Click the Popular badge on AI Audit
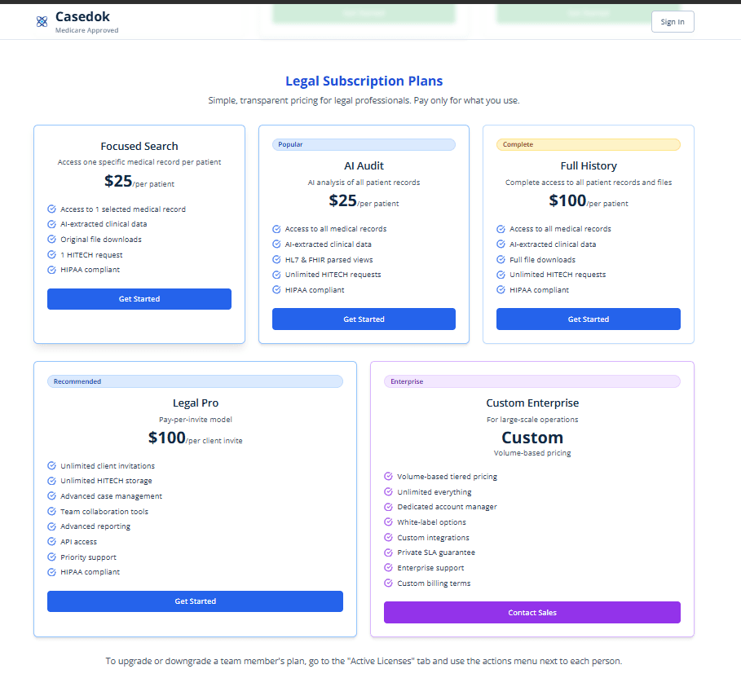This screenshot has width=741, height=700. pos(364,144)
